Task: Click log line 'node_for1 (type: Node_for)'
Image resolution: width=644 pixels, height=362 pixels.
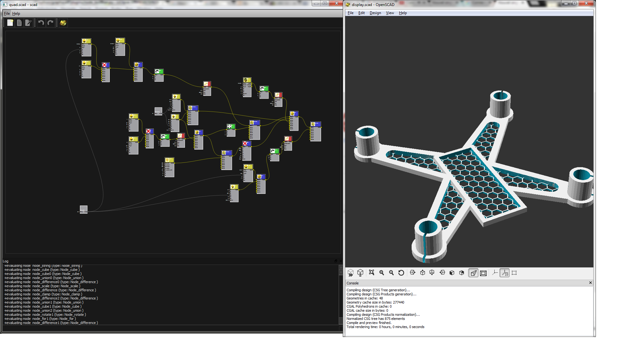Action: pos(40,319)
